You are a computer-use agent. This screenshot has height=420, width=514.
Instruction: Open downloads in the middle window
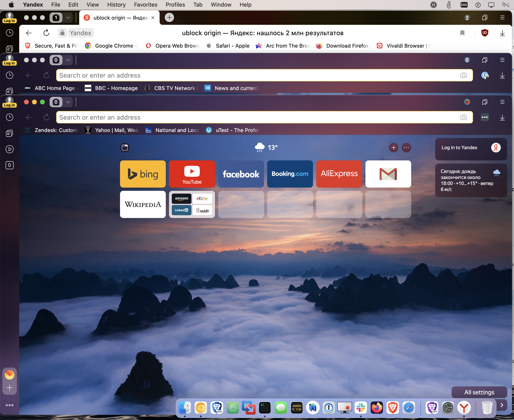pyautogui.click(x=502, y=75)
